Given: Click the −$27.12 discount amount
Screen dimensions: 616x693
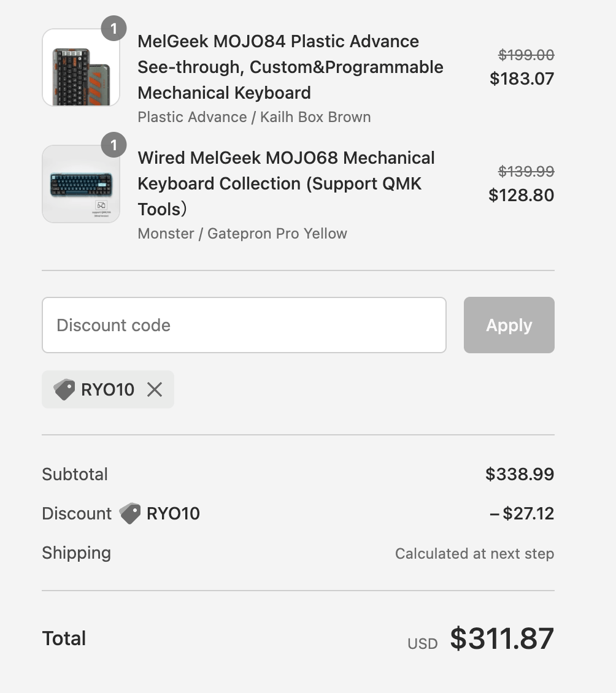Looking at the screenshot, I should click(522, 513).
